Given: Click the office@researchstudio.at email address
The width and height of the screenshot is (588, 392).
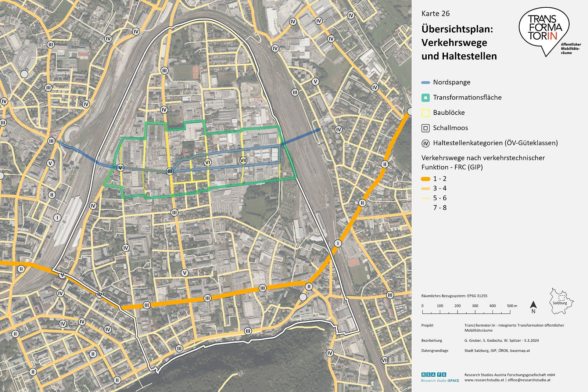Looking at the screenshot, I should click(x=529, y=380).
